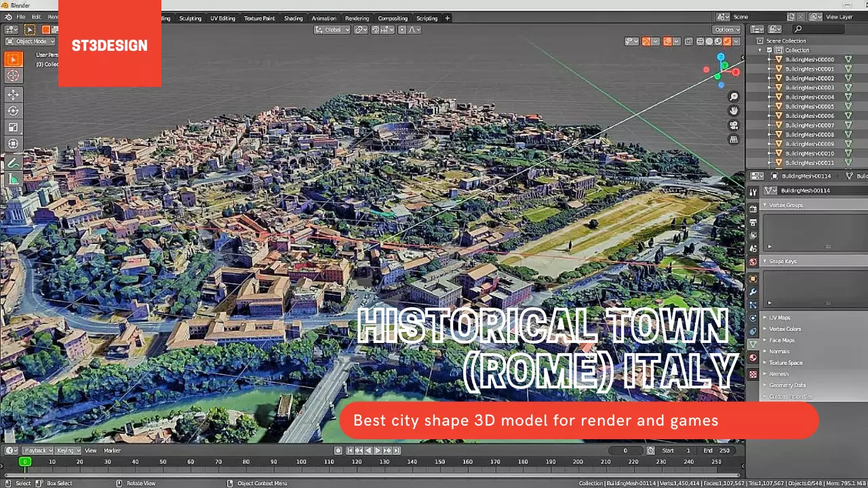Switch to Solid viewport shading
The image size is (868, 488).
709,41
